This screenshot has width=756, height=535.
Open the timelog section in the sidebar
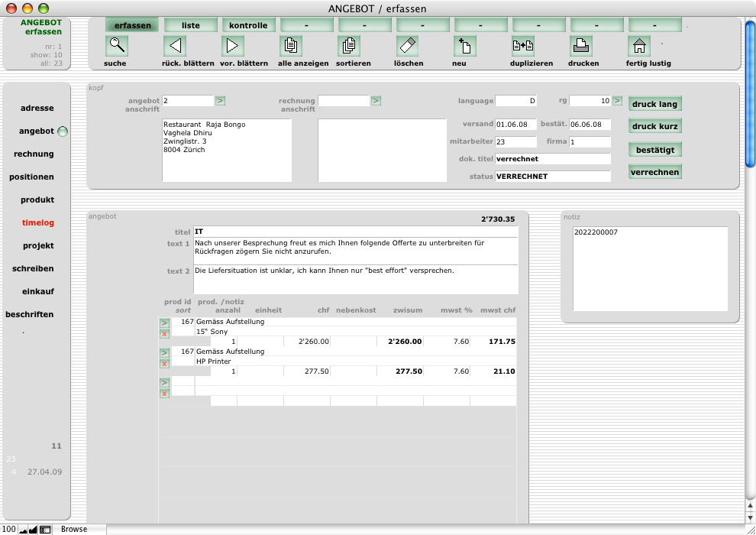[x=38, y=222]
